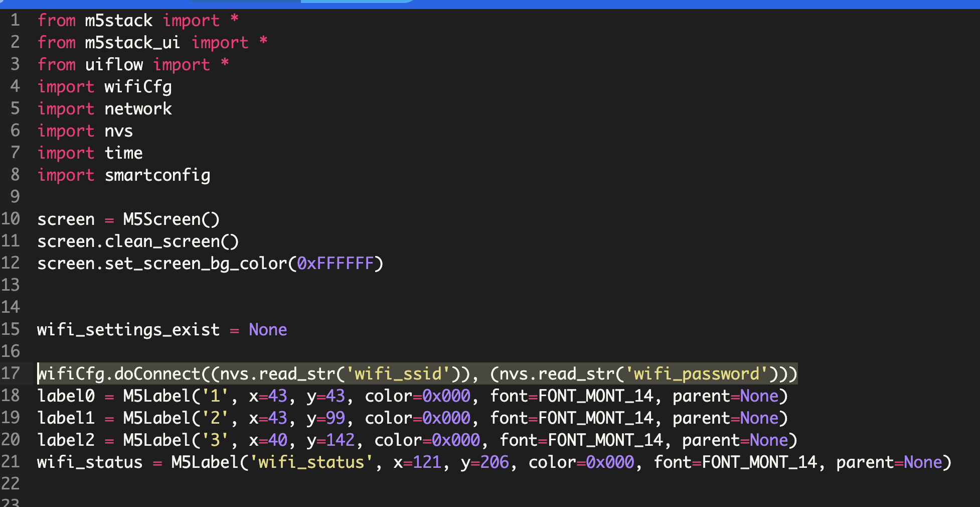
Task: Click 'label0' variable name
Action: (x=66, y=396)
